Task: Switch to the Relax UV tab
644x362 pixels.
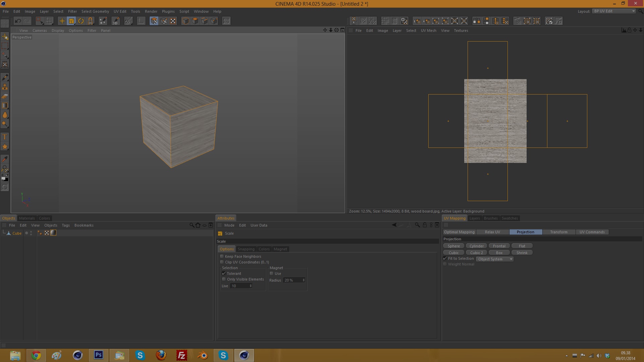Action: coord(492,232)
